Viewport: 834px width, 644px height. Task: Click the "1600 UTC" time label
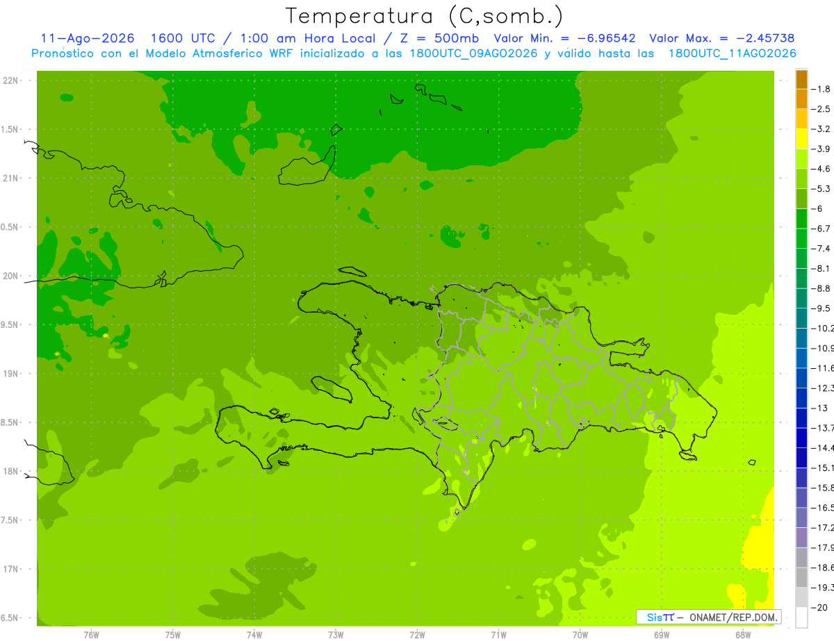183,38
